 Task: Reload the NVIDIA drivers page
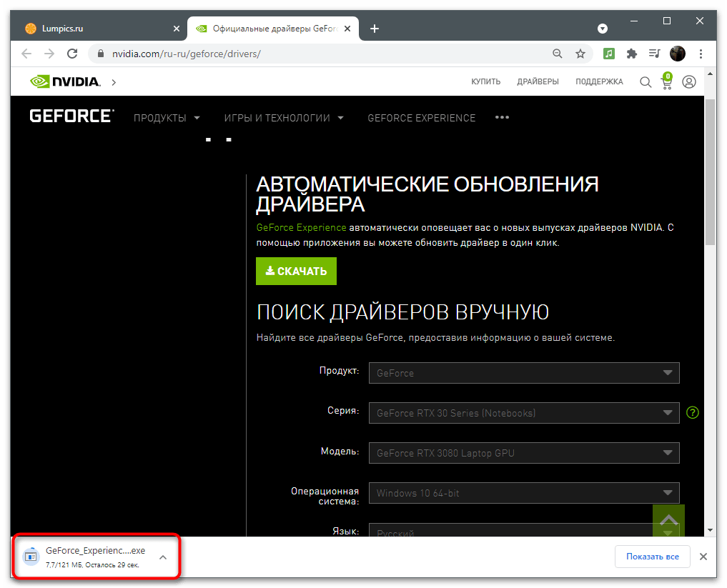pos(72,54)
